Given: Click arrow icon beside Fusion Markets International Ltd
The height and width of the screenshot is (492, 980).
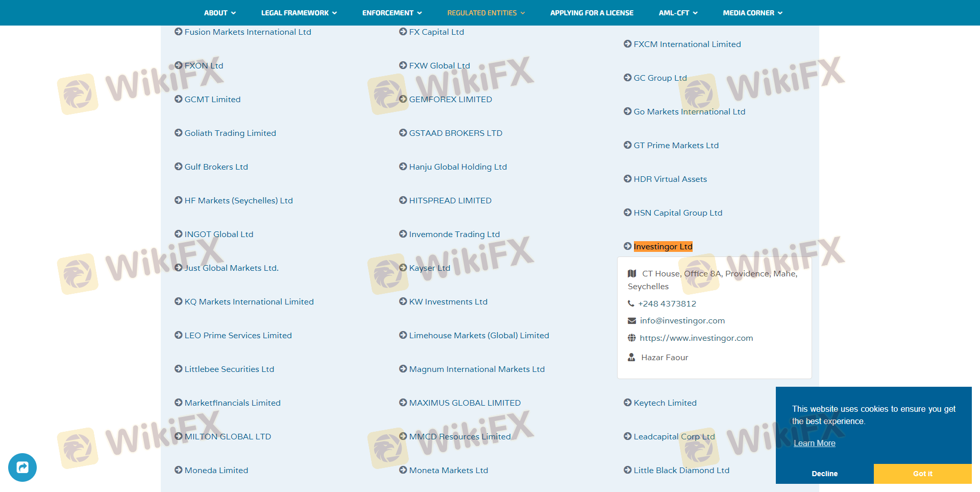Looking at the screenshot, I should 179,32.
